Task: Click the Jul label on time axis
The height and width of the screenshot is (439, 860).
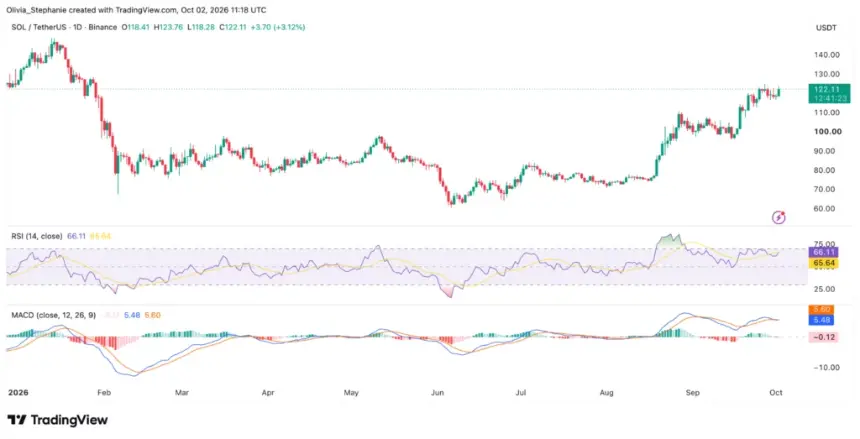Action: click(521, 393)
